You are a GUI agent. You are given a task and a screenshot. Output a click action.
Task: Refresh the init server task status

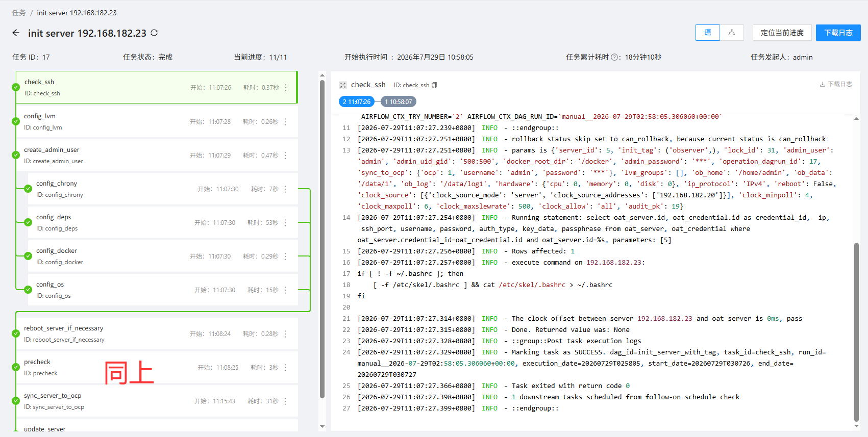[x=154, y=33]
